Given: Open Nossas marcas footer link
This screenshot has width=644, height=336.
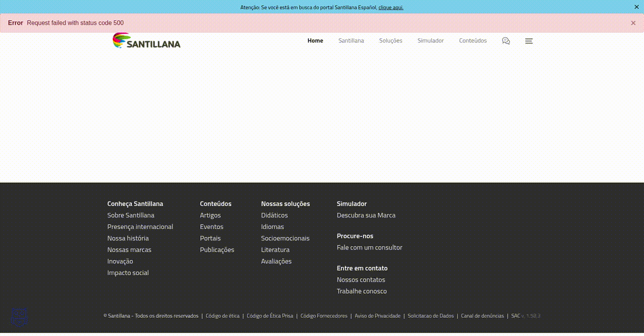Looking at the screenshot, I should pos(129,250).
